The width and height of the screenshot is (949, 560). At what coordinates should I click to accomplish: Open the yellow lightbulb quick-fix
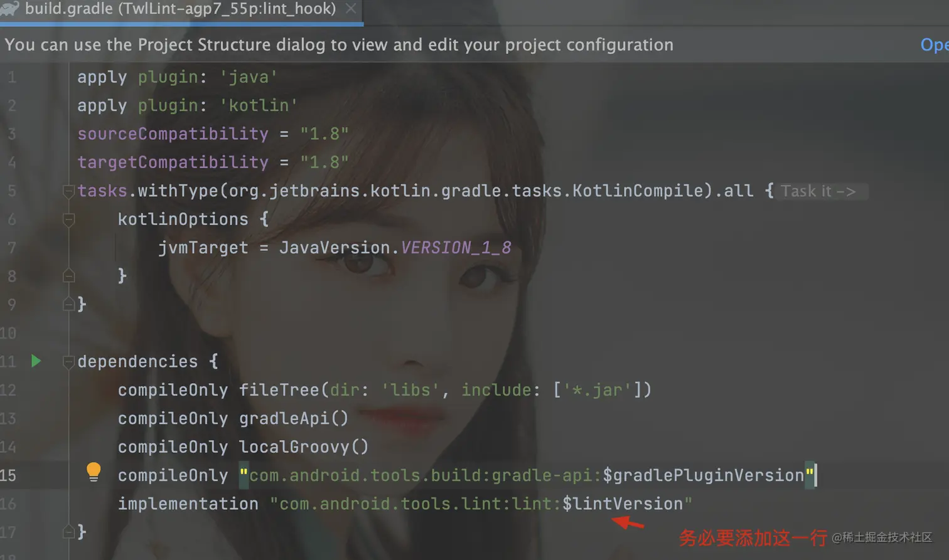click(x=94, y=472)
